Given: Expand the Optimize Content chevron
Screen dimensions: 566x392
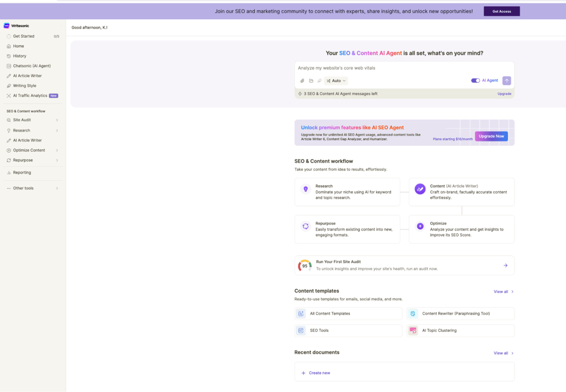Looking at the screenshot, I should 57,150.
